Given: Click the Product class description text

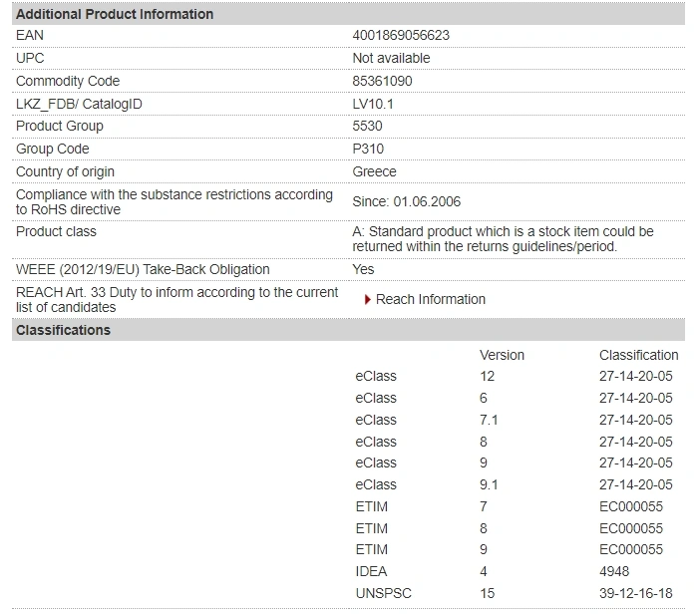Looking at the screenshot, I should click(503, 239).
